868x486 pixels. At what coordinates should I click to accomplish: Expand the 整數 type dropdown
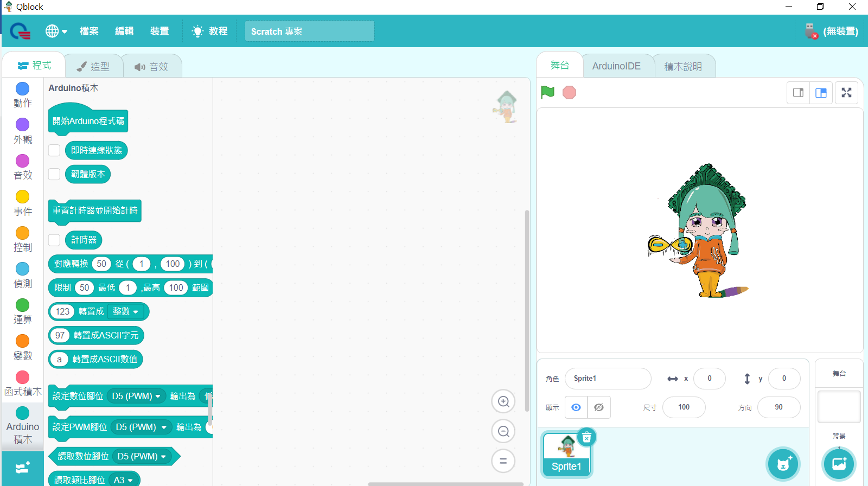[x=126, y=311]
